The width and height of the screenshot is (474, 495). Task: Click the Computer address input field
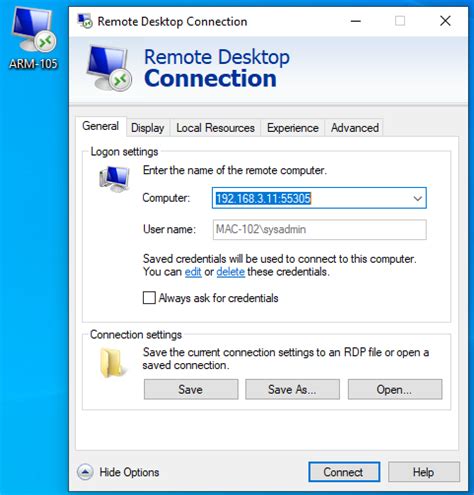tap(319, 198)
